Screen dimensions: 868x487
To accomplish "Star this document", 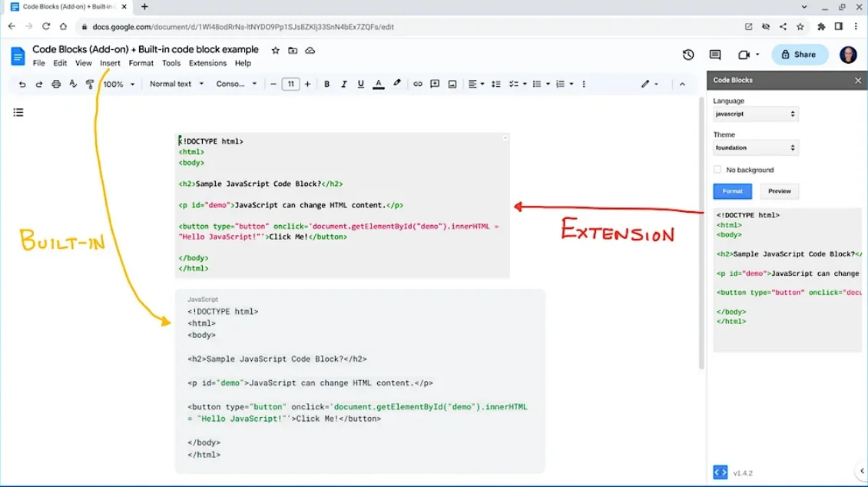I will [275, 51].
